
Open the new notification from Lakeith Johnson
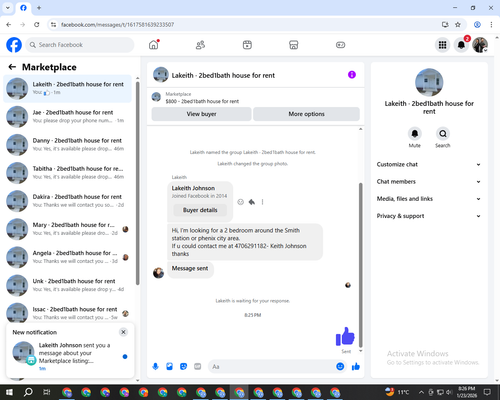(x=70, y=356)
